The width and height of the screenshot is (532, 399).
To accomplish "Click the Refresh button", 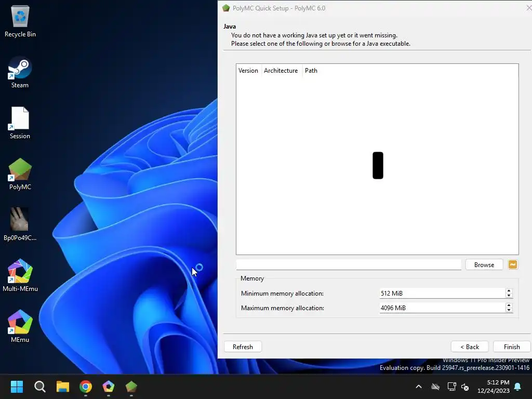I will tap(243, 347).
